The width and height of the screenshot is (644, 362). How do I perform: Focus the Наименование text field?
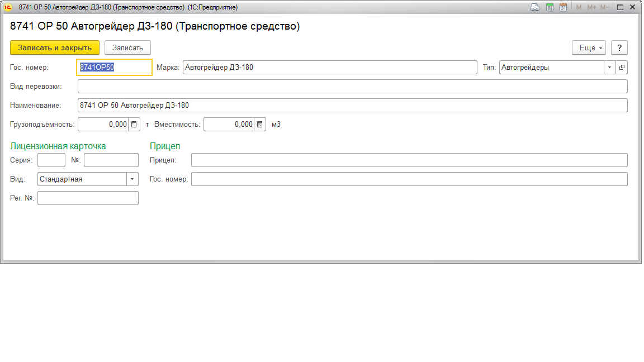(x=352, y=106)
